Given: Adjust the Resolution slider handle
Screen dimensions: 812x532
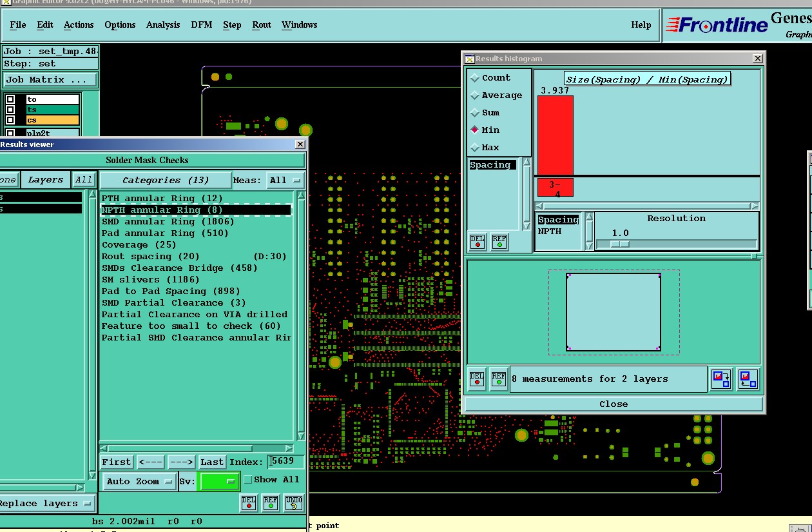Looking at the screenshot, I should tap(619, 244).
